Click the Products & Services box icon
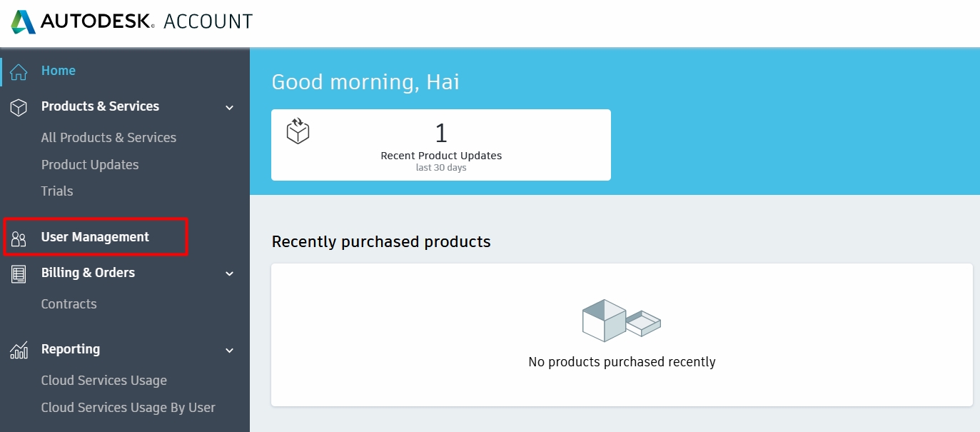This screenshot has height=432, width=980. point(19,107)
